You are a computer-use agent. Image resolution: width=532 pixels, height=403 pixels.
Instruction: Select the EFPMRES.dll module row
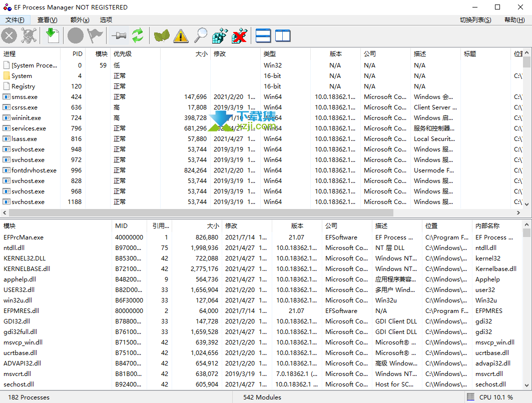(261, 311)
